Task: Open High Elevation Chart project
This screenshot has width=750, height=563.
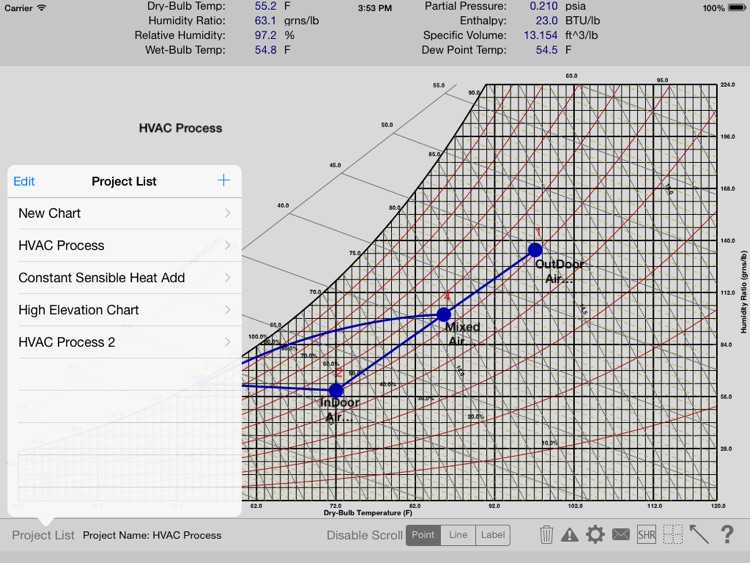Action: pos(125,310)
